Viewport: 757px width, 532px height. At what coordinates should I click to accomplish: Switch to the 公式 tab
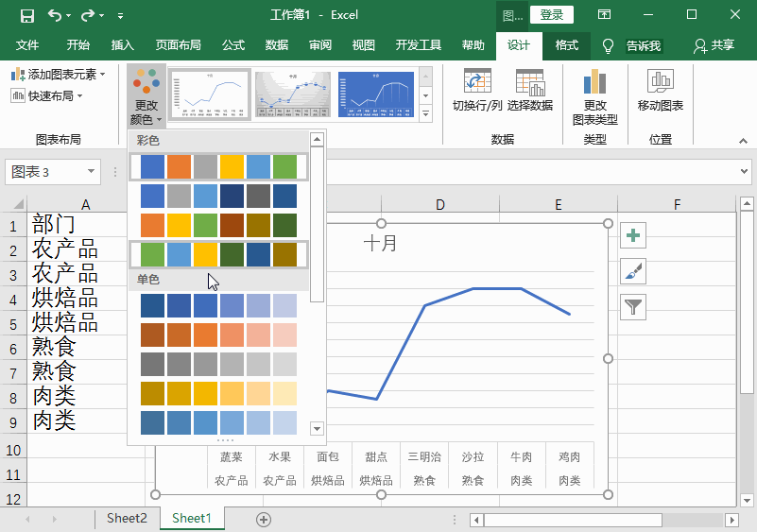[233, 45]
